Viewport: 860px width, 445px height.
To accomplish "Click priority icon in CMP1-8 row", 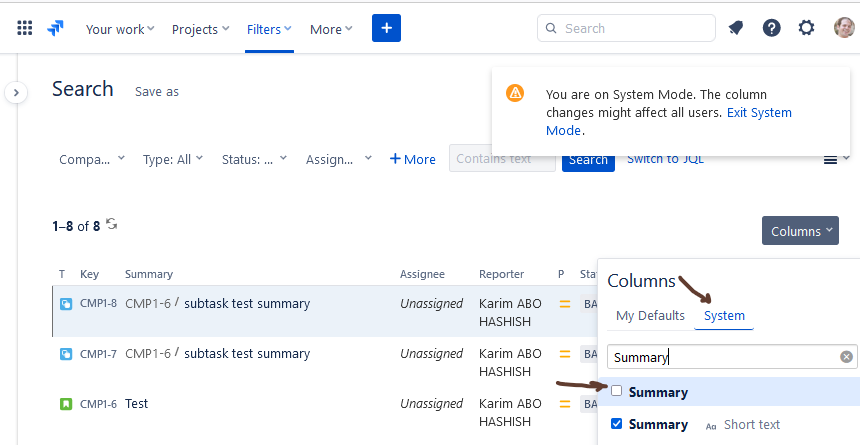I will tap(565, 304).
